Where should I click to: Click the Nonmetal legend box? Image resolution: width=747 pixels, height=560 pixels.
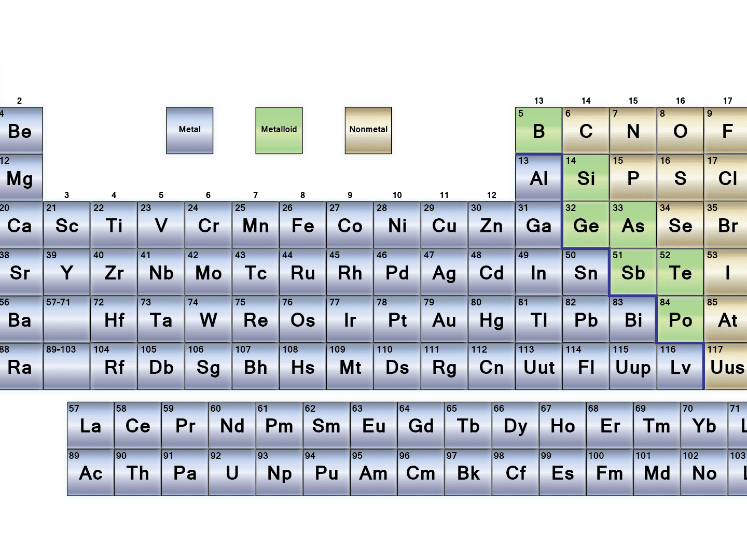[x=368, y=131]
